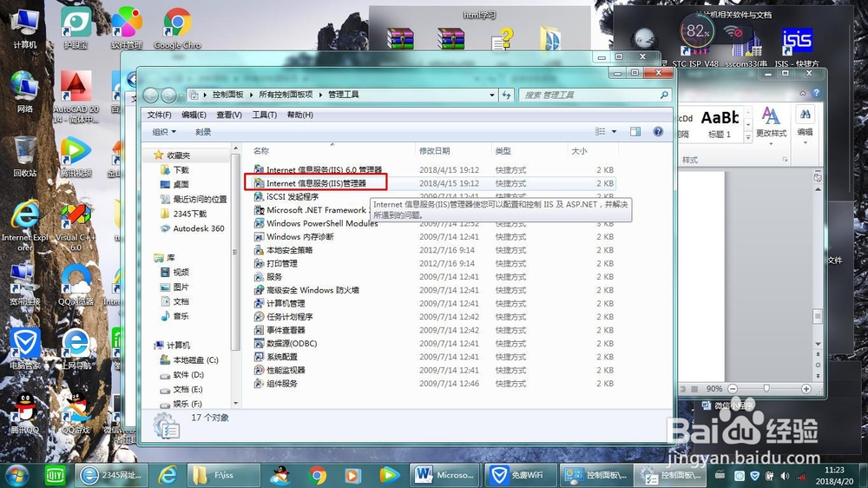Sort by 大小 column header
Viewport: 868px width, 488px height.
tap(579, 151)
